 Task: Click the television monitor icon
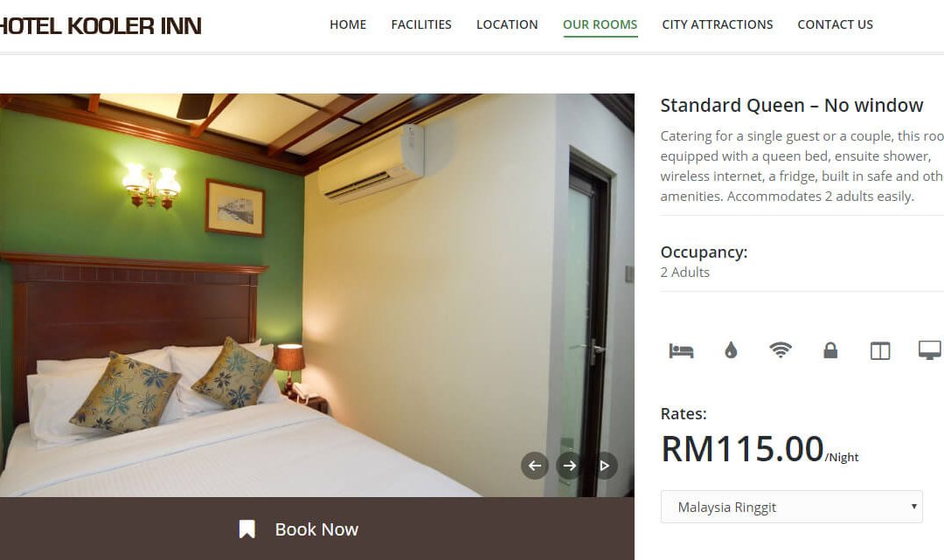pos(929,350)
